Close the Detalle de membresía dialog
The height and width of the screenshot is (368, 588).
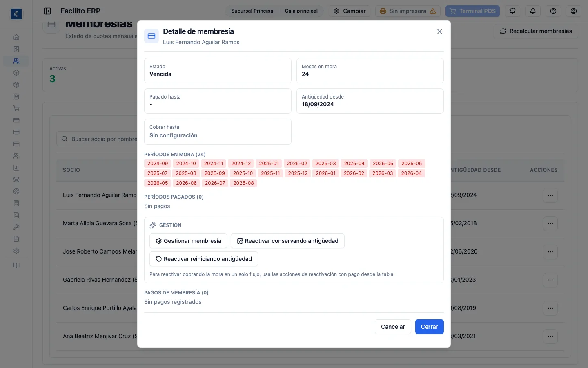pyautogui.click(x=440, y=31)
